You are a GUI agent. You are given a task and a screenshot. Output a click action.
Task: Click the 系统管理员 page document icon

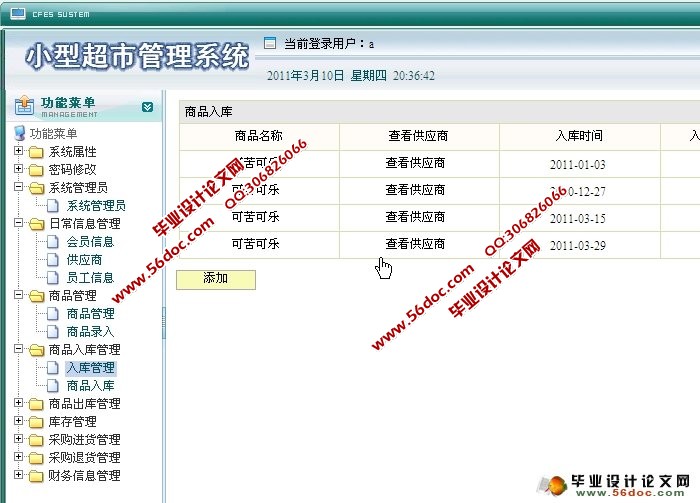click(53, 205)
